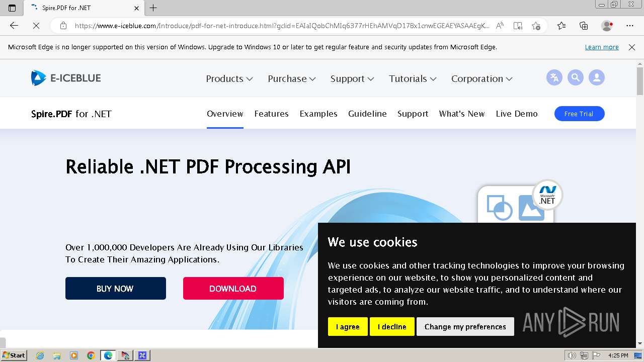
Task: Dismiss the Edge unsupported notification bar
Action: 632,47
